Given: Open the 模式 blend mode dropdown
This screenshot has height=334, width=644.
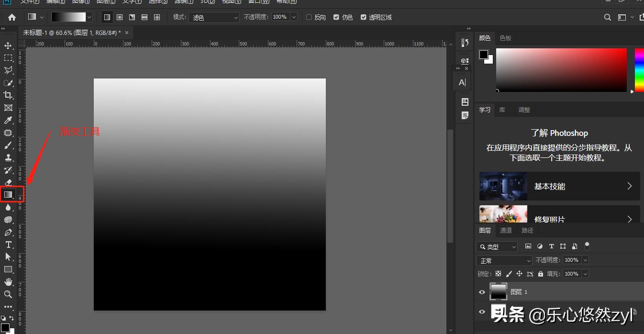Looking at the screenshot, I should (x=214, y=17).
